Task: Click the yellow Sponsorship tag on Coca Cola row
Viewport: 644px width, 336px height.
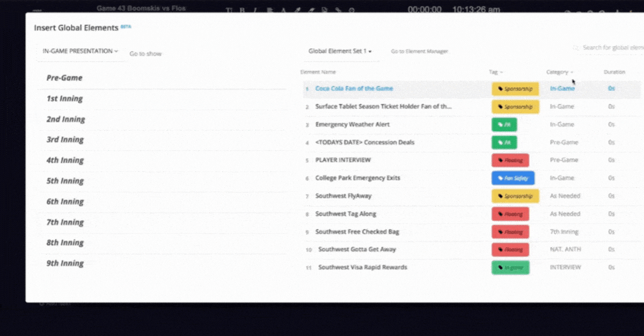Action: (515, 89)
